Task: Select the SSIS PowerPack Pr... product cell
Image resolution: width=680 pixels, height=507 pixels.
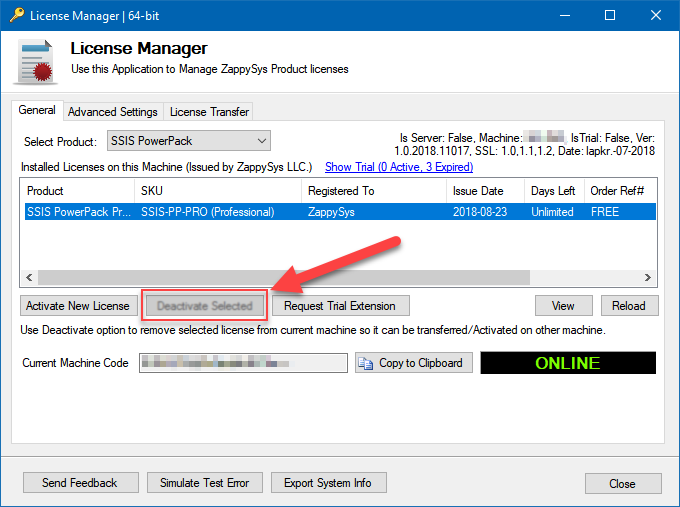Action: pyautogui.click(x=78, y=212)
